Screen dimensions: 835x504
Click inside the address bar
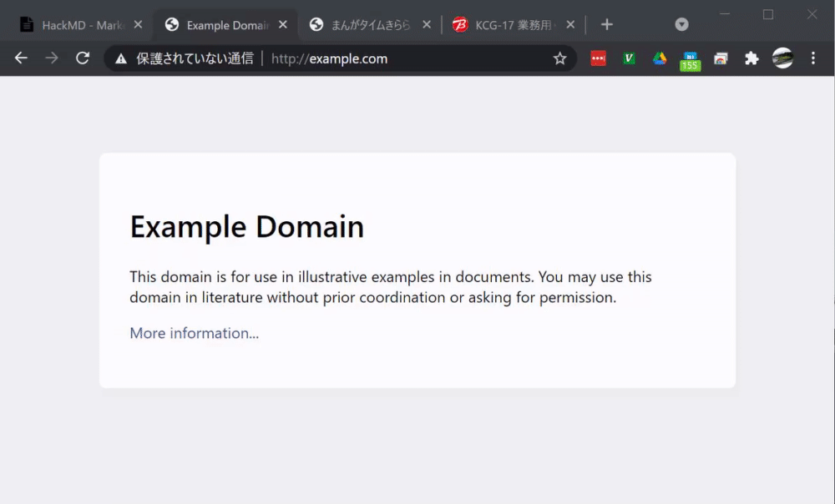pos(351,58)
